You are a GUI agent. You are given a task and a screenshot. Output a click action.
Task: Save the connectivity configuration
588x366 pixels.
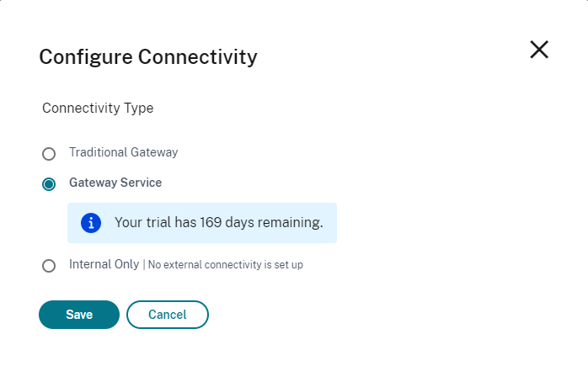pyautogui.click(x=79, y=315)
